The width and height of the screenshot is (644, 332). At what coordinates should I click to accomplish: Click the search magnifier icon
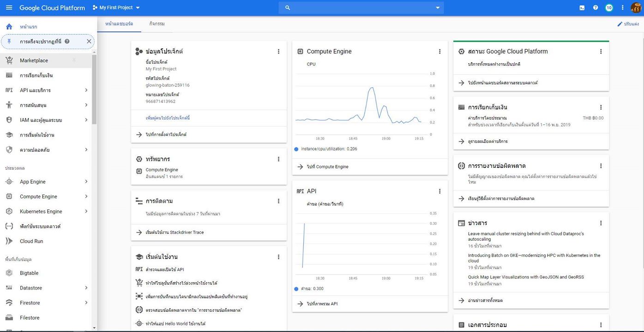(288, 8)
